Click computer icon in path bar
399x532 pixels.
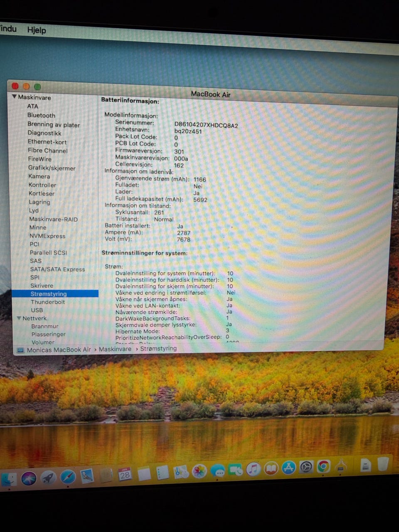pyautogui.click(x=20, y=350)
